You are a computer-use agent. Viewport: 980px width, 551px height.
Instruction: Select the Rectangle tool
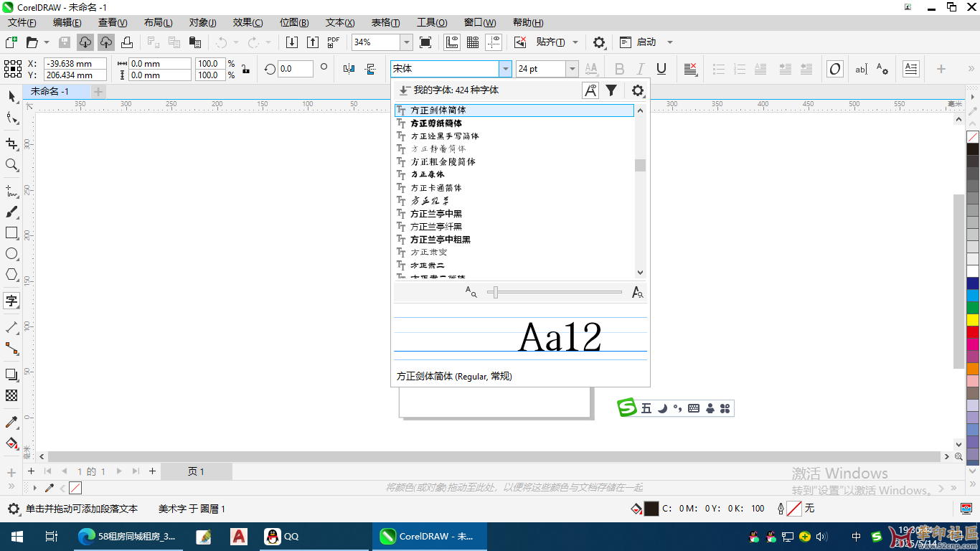[x=11, y=233]
